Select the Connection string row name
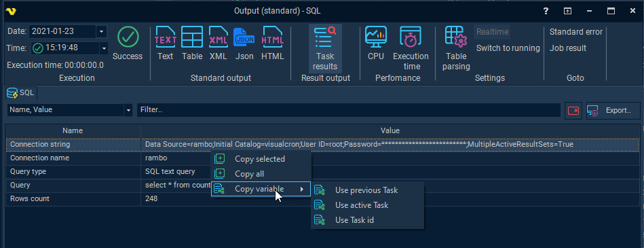644x248 pixels. pyautogui.click(x=40, y=145)
